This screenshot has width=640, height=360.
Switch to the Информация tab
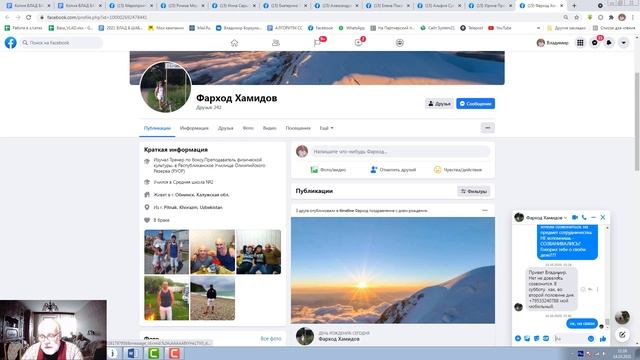(x=194, y=128)
